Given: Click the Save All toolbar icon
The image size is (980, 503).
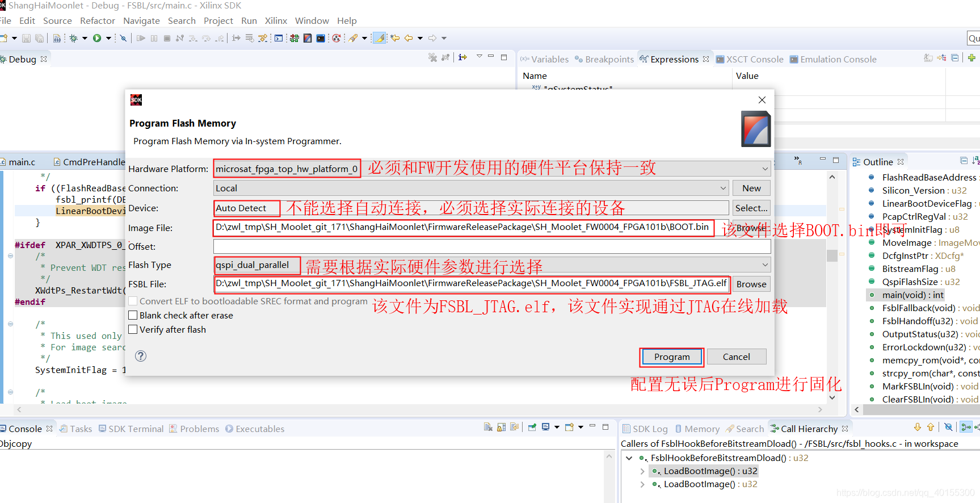Looking at the screenshot, I should [39, 38].
